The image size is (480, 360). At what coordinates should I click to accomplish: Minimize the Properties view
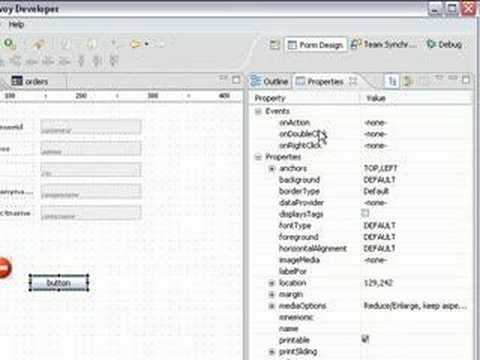click(453, 78)
